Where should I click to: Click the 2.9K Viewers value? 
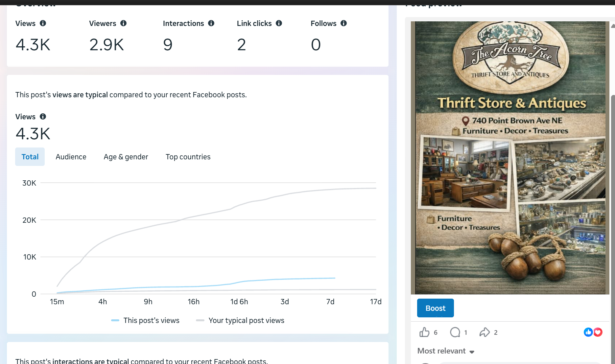[106, 45]
